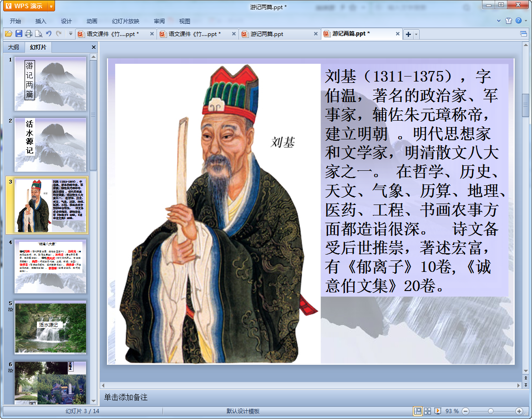Screen dimensions: 532x419
Task: Switch to second 语文课件《竹....ppt document tab
Action: tap(194, 34)
